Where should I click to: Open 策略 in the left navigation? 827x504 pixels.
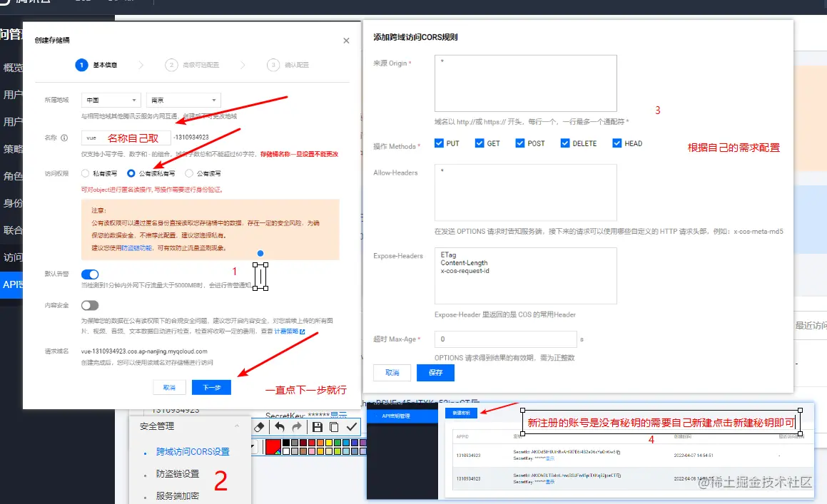pos(13,149)
